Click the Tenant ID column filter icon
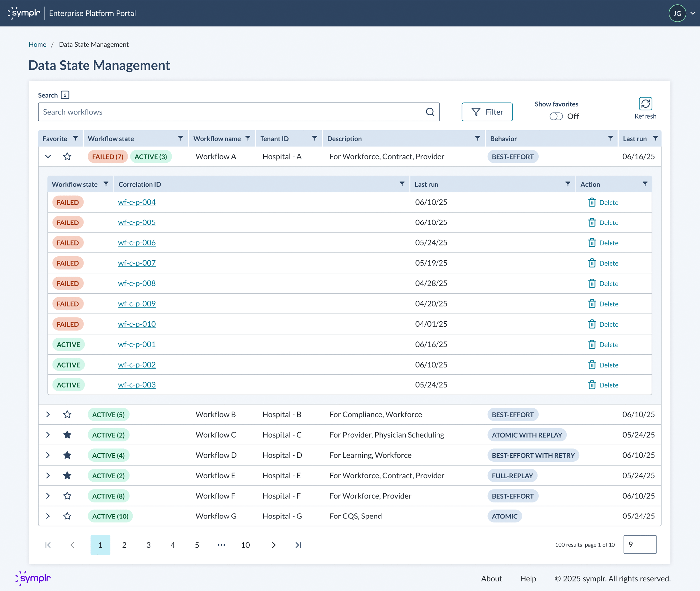Viewport: 700px width, 591px height. [x=314, y=138]
